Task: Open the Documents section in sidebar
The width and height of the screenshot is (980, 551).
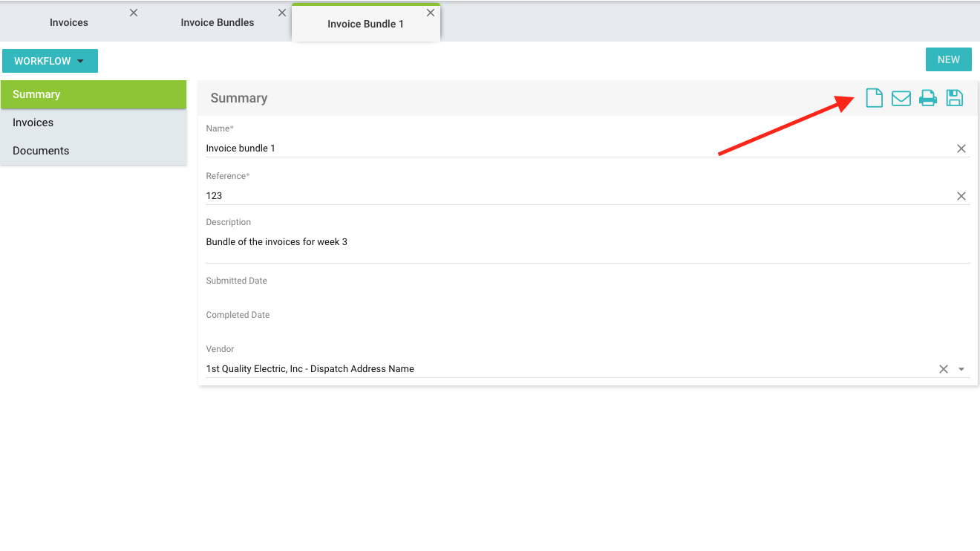Action: [41, 151]
